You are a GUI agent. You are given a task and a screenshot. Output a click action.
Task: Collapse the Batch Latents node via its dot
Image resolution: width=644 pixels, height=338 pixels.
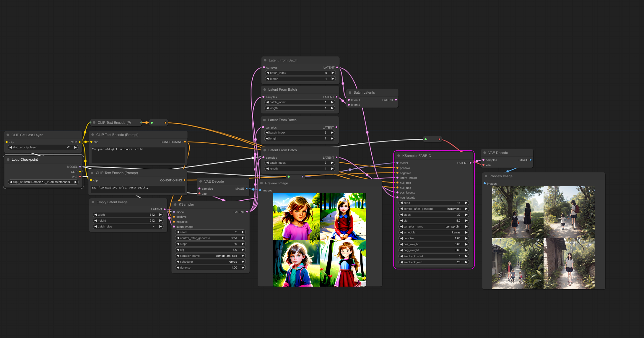point(350,92)
